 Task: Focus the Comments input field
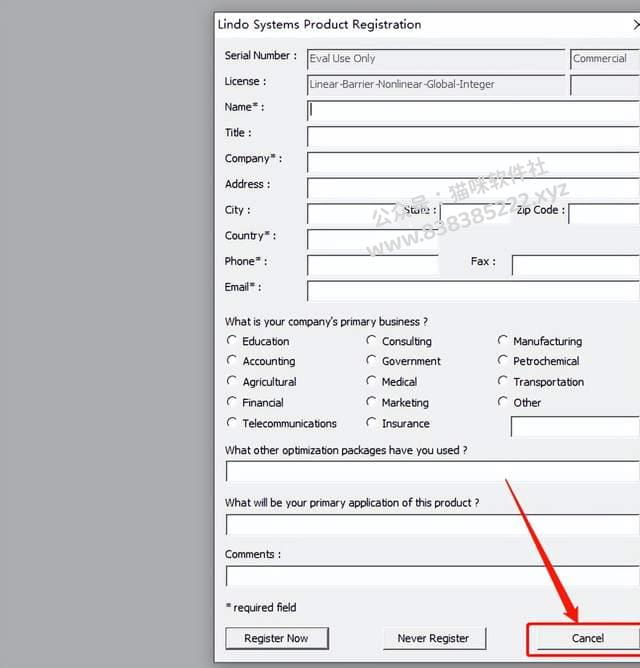point(433,576)
